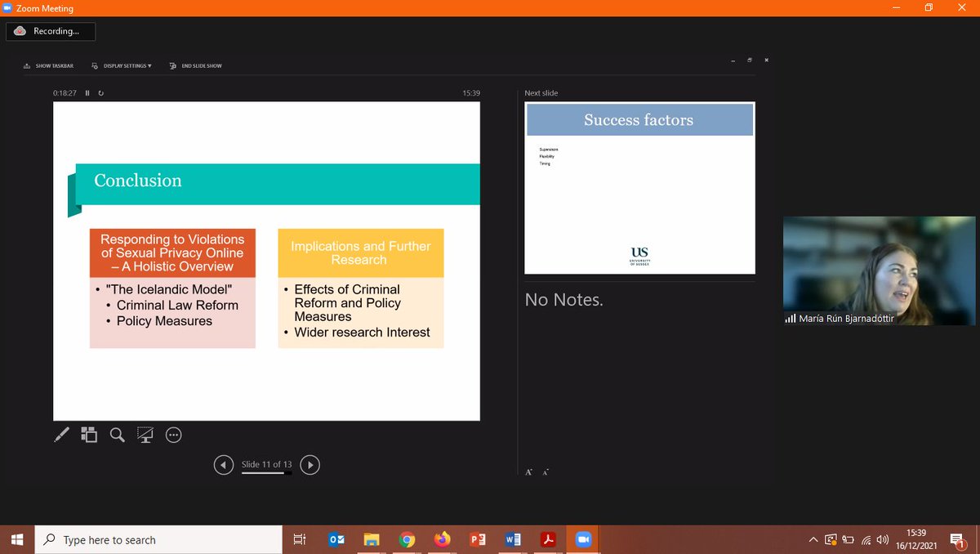The height and width of the screenshot is (554, 980).
Task: Click the tray icon left of the battery
Action: tap(831, 539)
